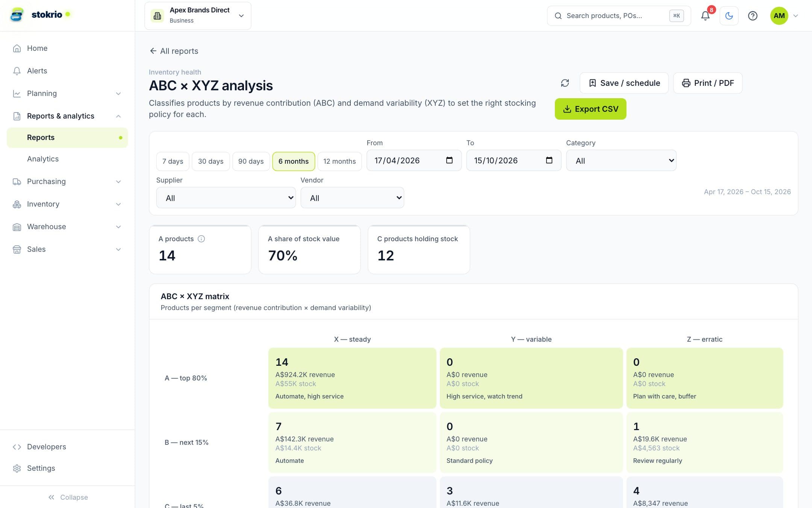Click Export CSV button
This screenshot has width=812, height=508.
click(x=590, y=109)
